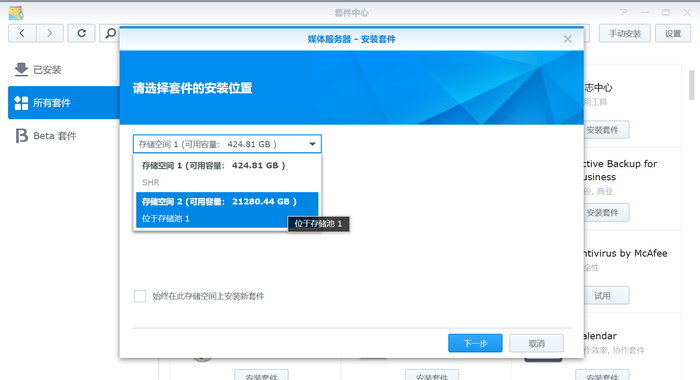Click the 下一步 button

(x=475, y=343)
